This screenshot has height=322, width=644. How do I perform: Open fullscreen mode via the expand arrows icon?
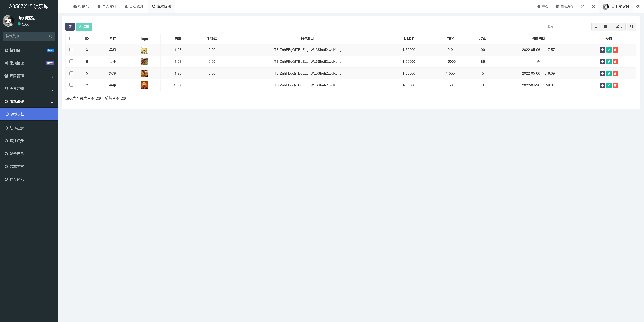tap(594, 6)
